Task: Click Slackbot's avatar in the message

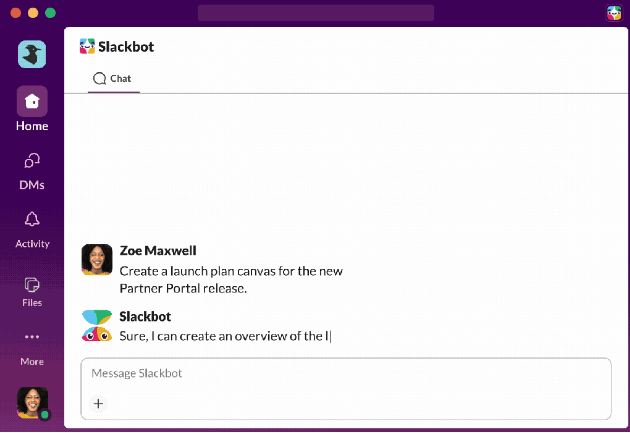Action: 97,325
